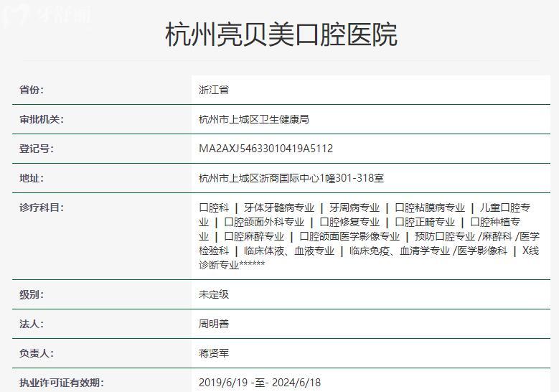Select the 省份 row label

(x=32, y=90)
